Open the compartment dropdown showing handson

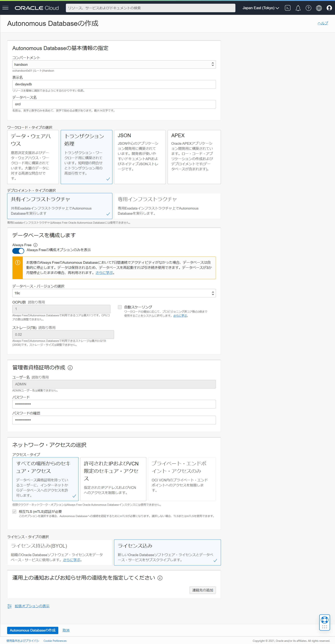point(114,64)
